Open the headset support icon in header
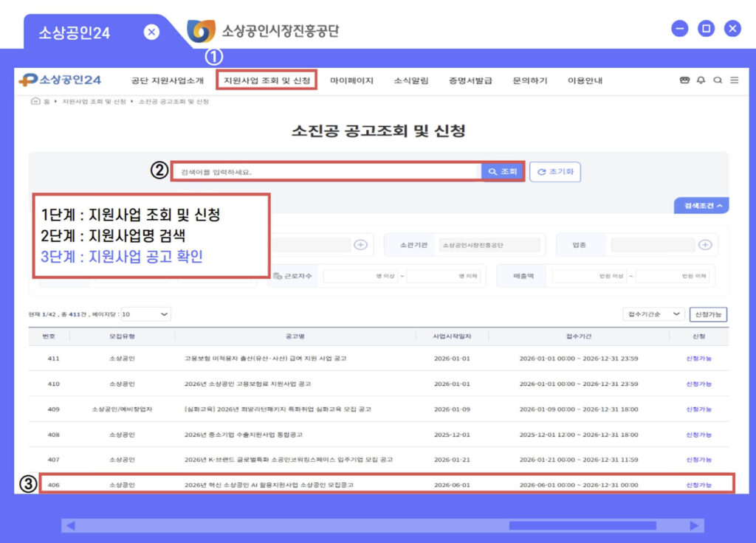The width and height of the screenshot is (756, 543). point(684,80)
